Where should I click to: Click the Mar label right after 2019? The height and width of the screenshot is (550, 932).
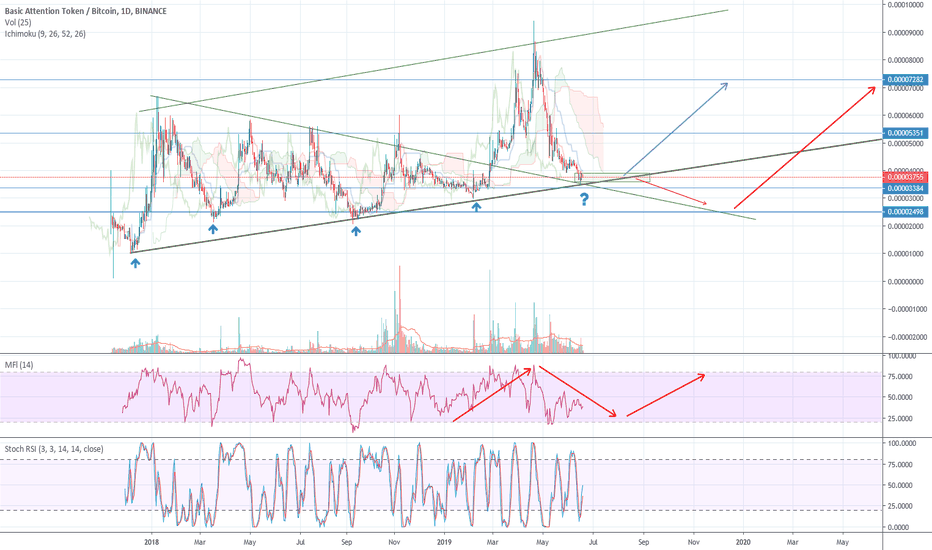(x=492, y=542)
